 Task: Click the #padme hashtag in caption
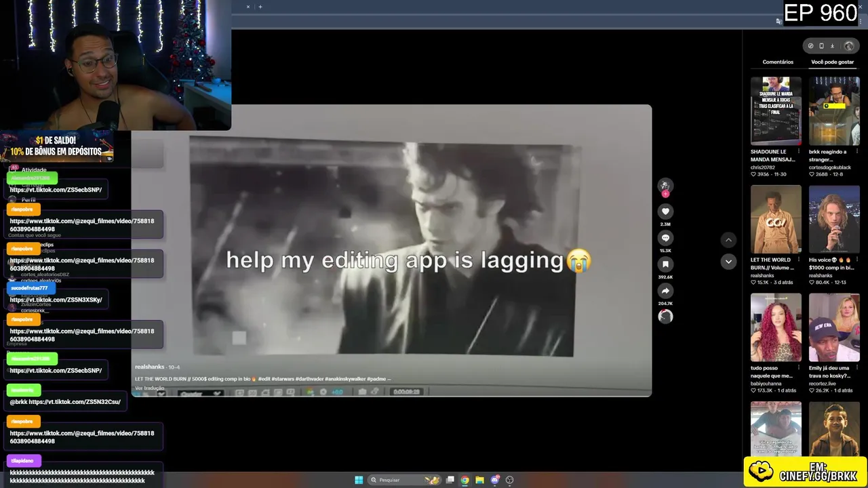coord(376,379)
